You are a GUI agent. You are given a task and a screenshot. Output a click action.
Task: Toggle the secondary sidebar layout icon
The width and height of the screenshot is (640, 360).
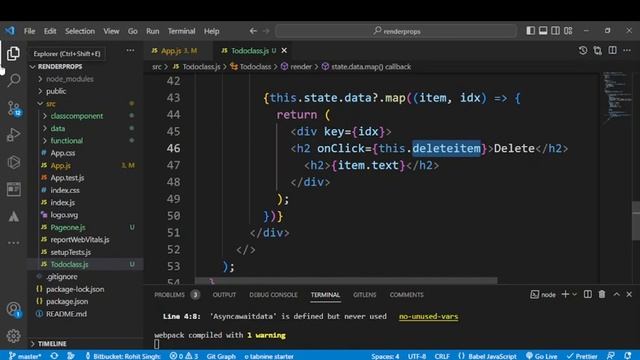click(555, 31)
